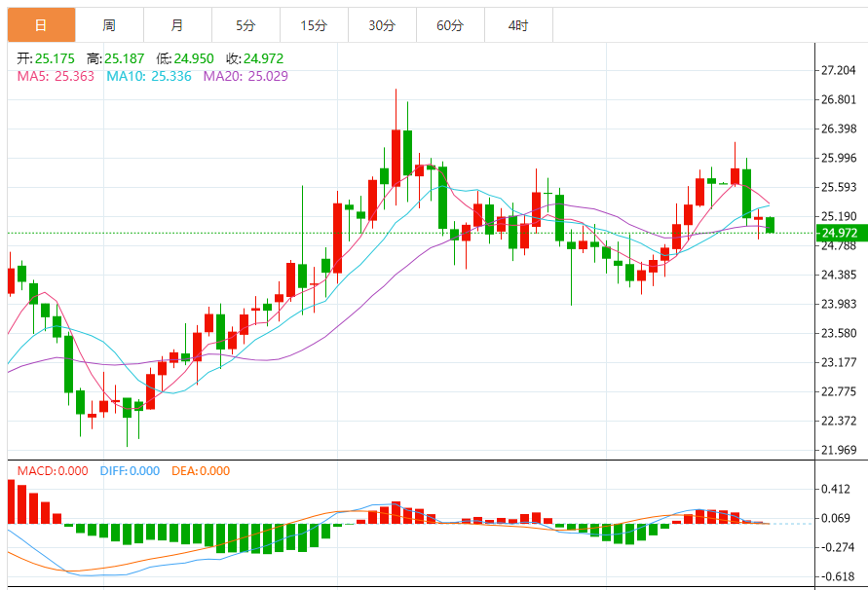
Task: Open the 30分 interval tab
Action: 382,25
